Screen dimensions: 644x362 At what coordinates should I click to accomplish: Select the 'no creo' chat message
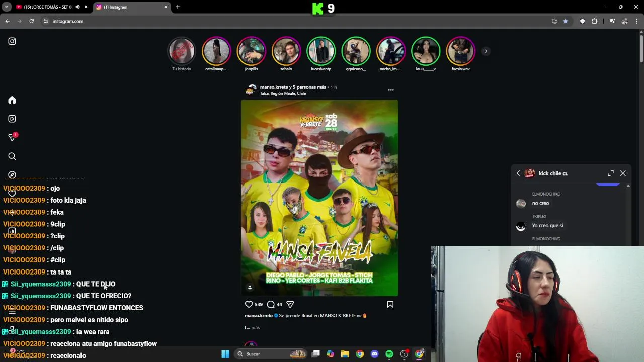(540, 203)
